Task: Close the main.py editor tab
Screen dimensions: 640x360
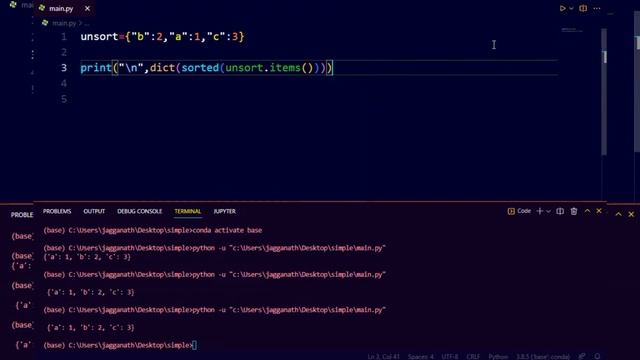Action: coord(87,8)
